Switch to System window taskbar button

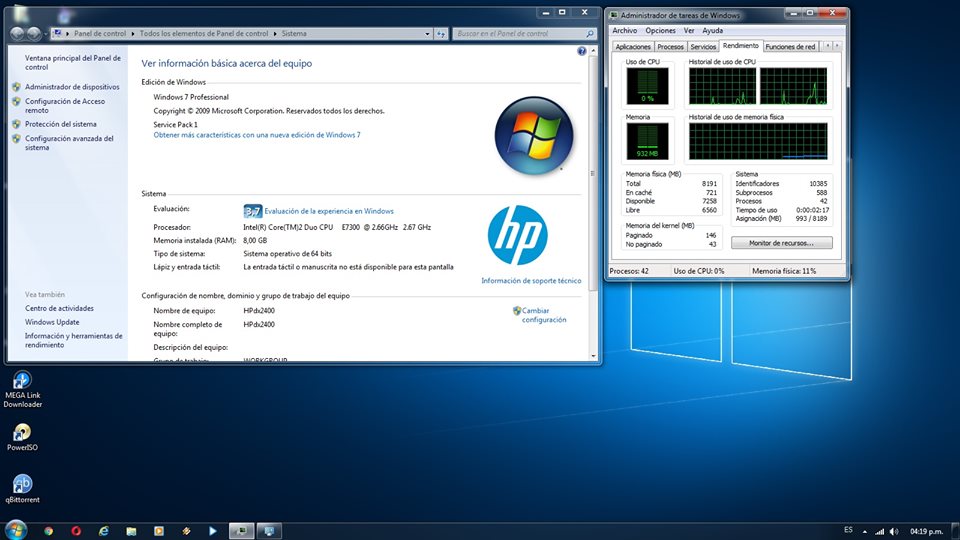[269, 531]
